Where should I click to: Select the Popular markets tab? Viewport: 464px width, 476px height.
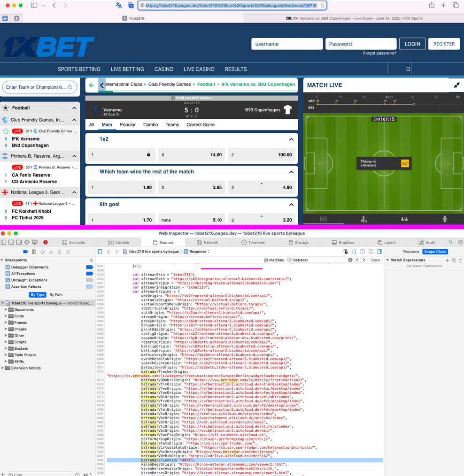128,125
